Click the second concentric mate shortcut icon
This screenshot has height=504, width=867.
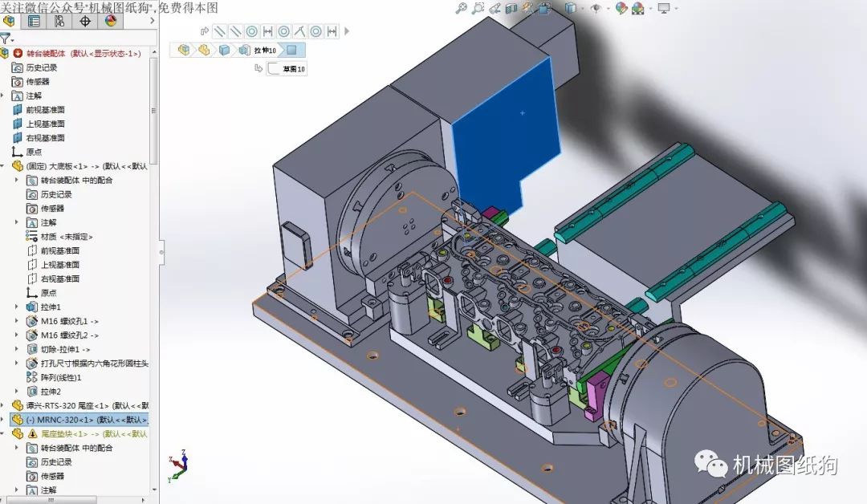coord(283,31)
